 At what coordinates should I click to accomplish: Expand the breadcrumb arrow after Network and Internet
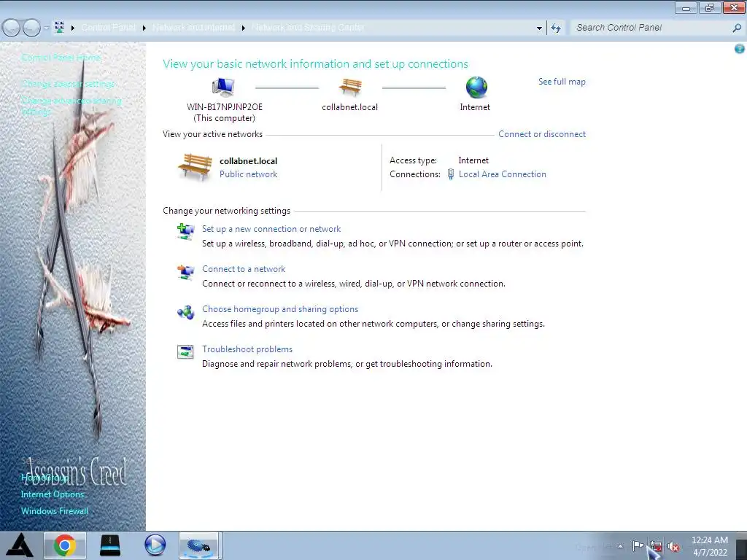click(244, 28)
